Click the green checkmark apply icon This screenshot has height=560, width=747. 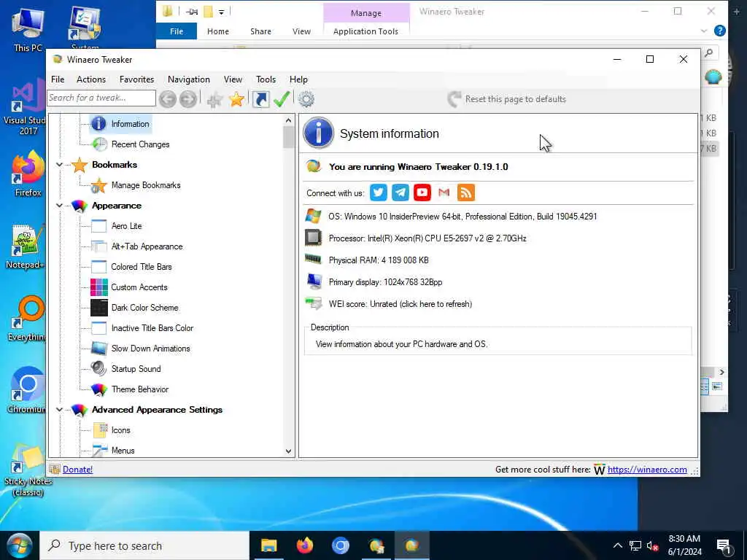[282, 99]
